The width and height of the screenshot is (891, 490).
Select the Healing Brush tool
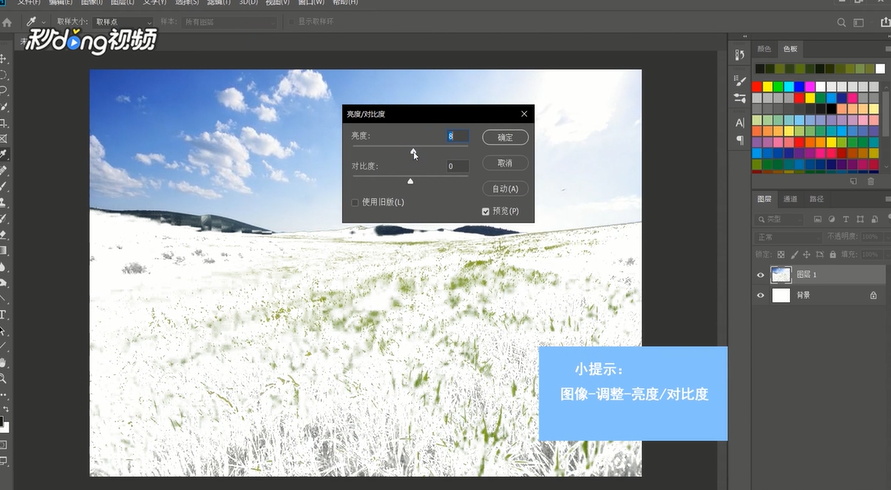coord(3,170)
